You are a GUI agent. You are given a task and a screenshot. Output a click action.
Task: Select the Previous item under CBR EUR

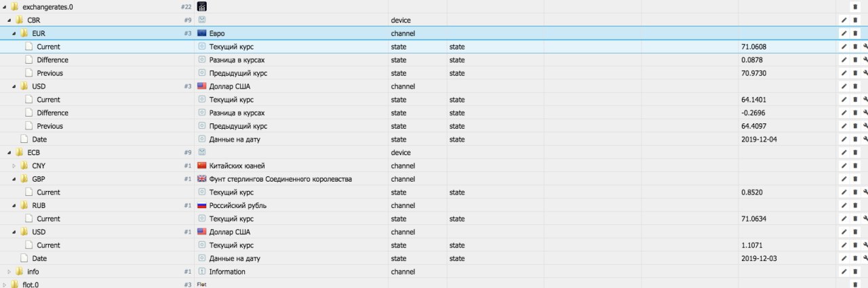coord(50,73)
